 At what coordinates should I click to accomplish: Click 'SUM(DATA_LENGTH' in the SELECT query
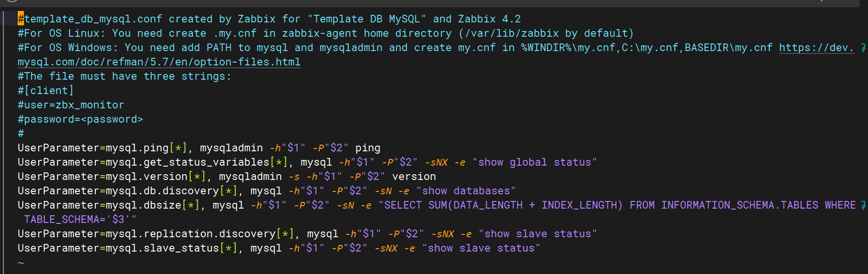(475, 205)
